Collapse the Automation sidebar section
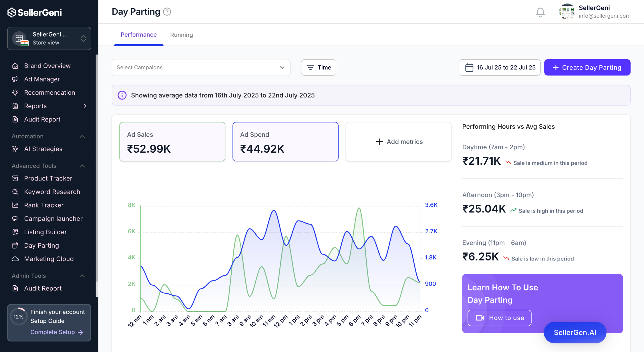 [x=82, y=136]
